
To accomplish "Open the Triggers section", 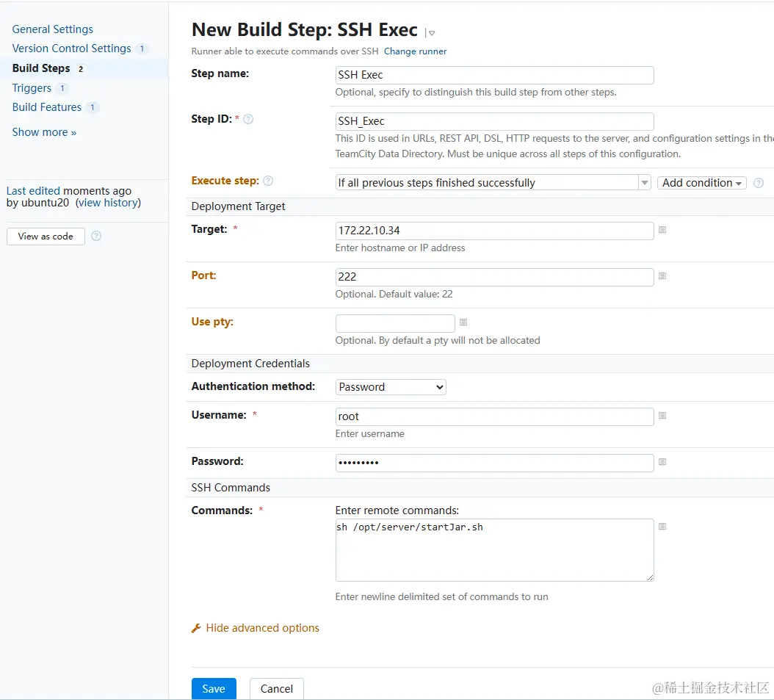I will [x=32, y=88].
